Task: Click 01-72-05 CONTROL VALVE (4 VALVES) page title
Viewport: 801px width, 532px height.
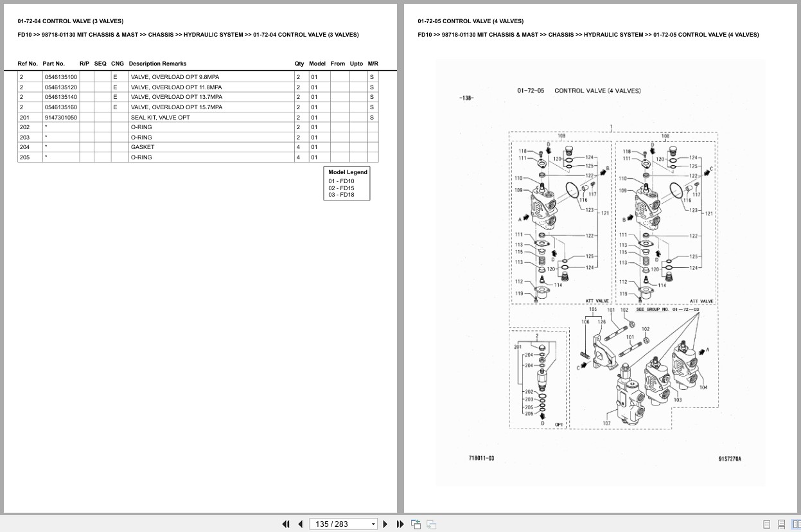Action: (470, 21)
